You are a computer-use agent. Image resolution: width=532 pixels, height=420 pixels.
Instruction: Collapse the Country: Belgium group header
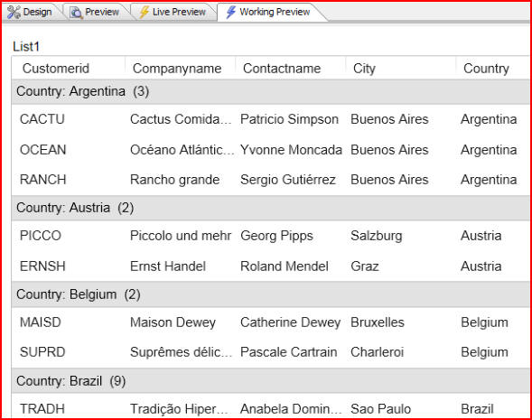pyautogui.click(x=270, y=294)
